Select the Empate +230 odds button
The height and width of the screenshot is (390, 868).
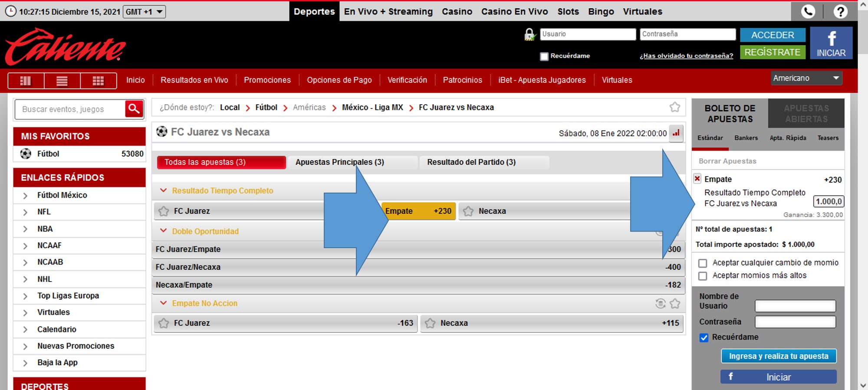pyautogui.click(x=418, y=211)
